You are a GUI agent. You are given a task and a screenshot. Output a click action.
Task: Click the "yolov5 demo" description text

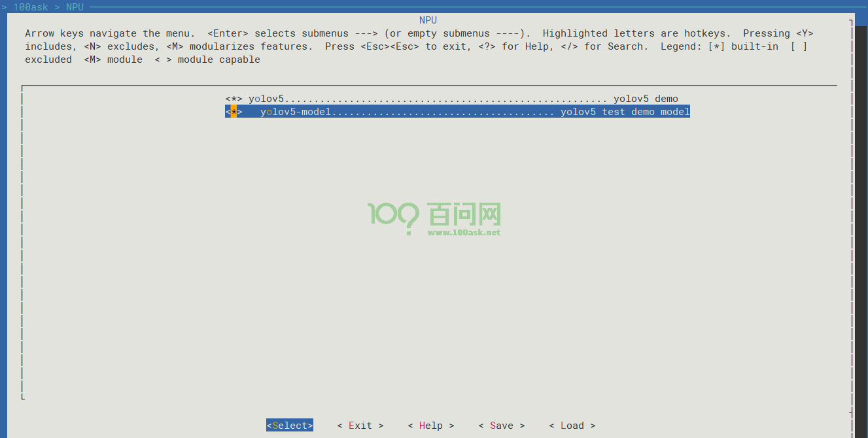646,99
